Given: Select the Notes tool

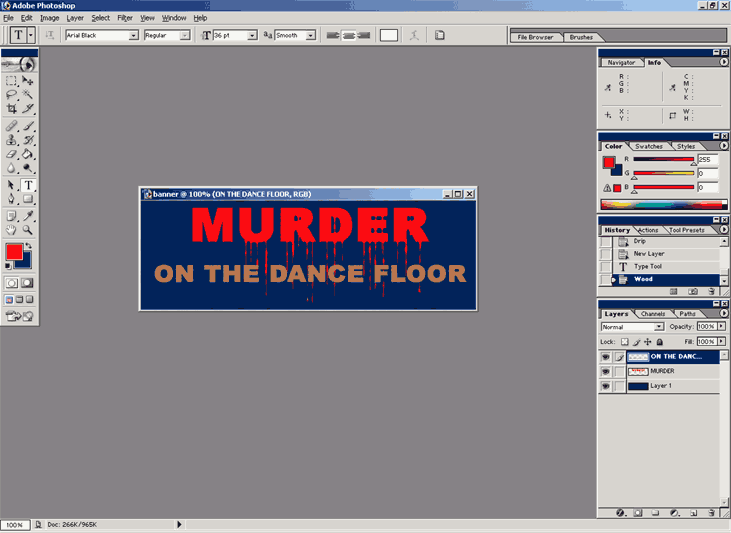Looking at the screenshot, I should click(x=11, y=216).
